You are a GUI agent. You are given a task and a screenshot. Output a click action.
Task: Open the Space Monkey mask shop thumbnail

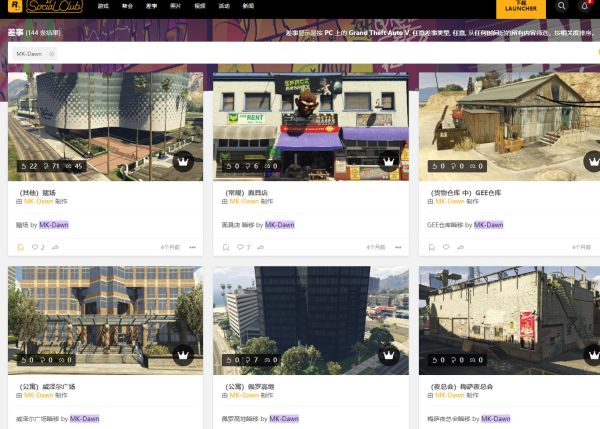pyautogui.click(x=311, y=126)
